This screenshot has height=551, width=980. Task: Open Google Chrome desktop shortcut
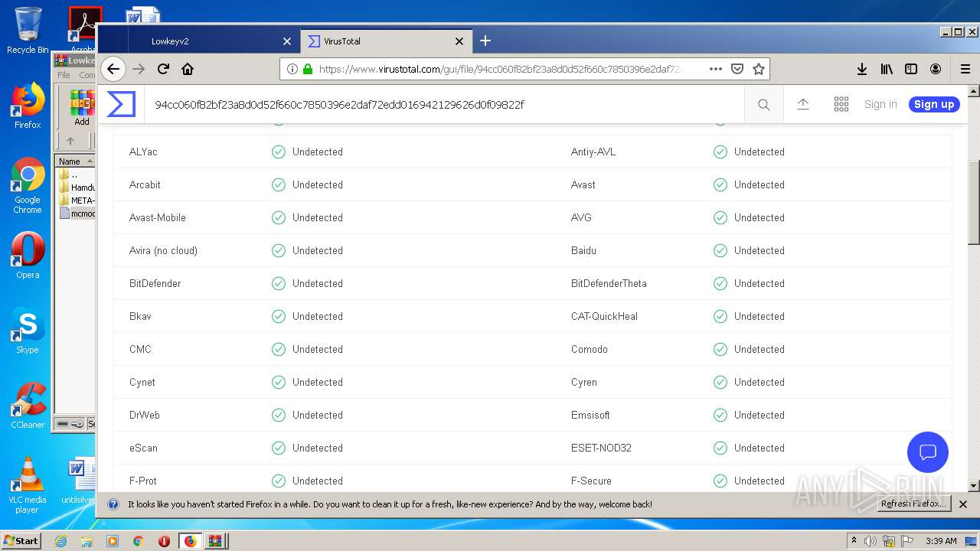[28, 186]
